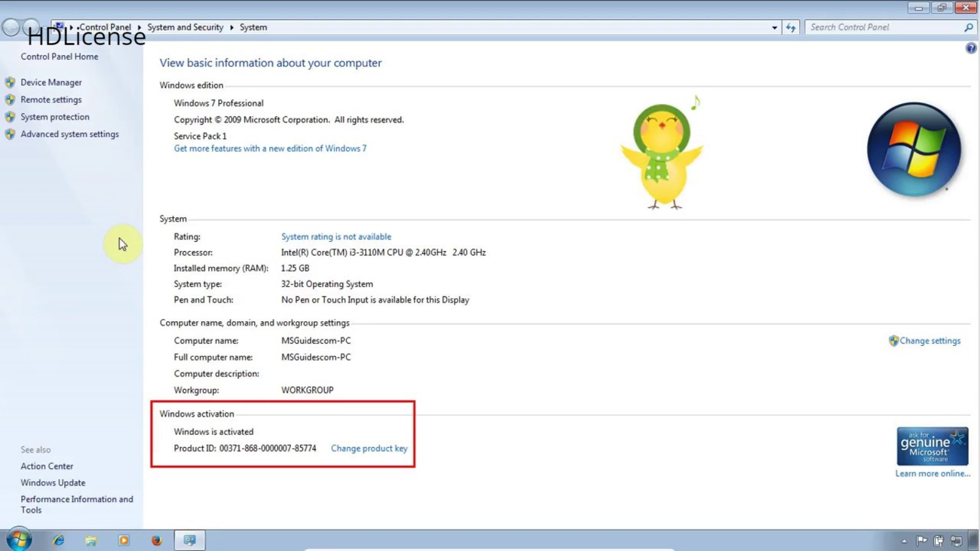Image resolution: width=980 pixels, height=551 pixels.
Task: Click the shield icon beside Remote settings
Action: click(10, 99)
